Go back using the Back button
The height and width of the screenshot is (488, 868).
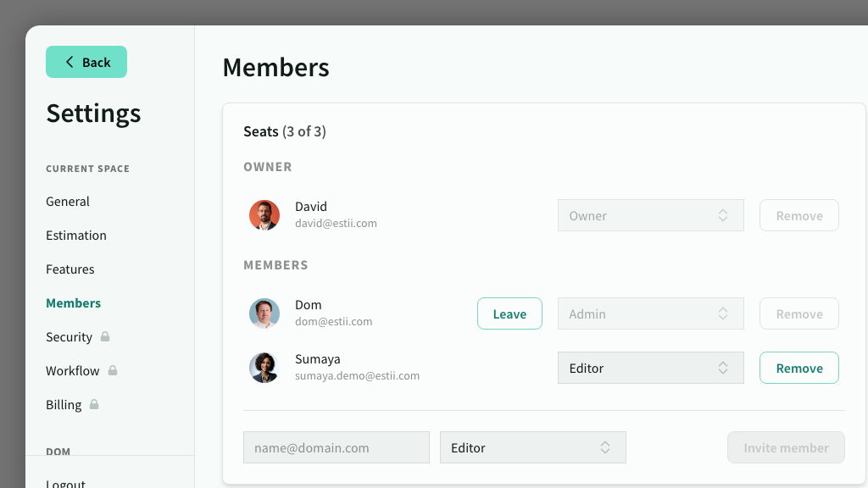click(86, 62)
